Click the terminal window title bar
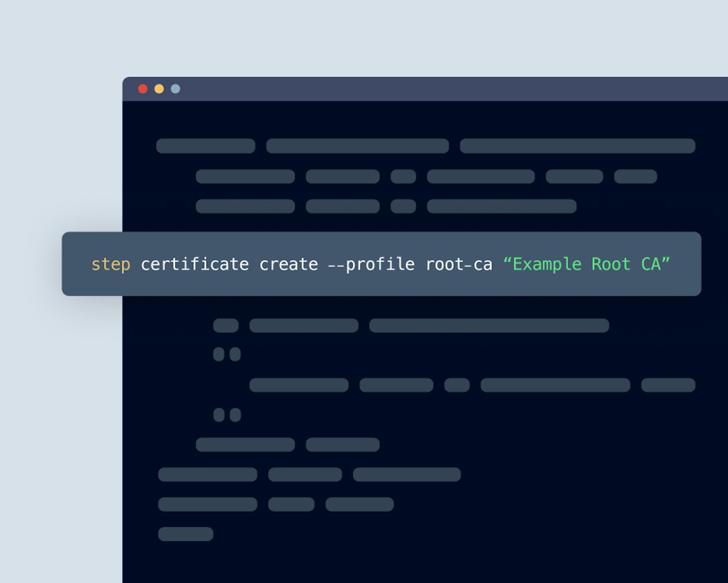Viewport: 728px width, 583px height. [417, 89]
